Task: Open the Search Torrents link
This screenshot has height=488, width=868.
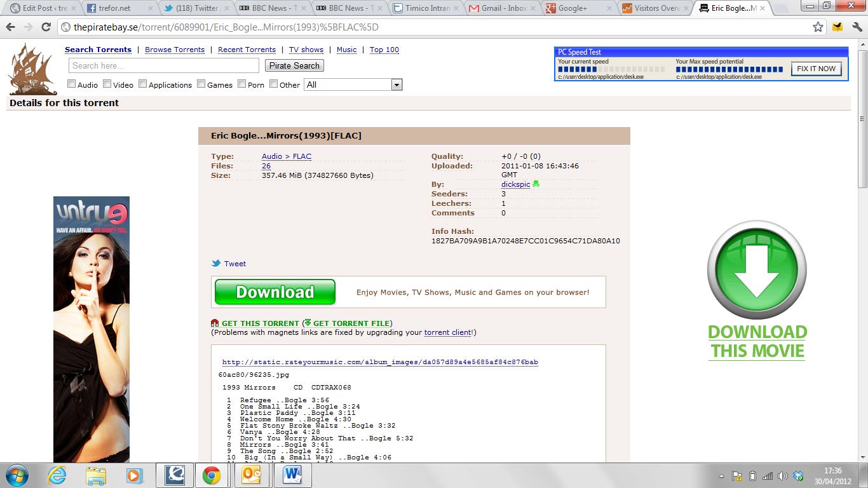Action: (98, 50)
